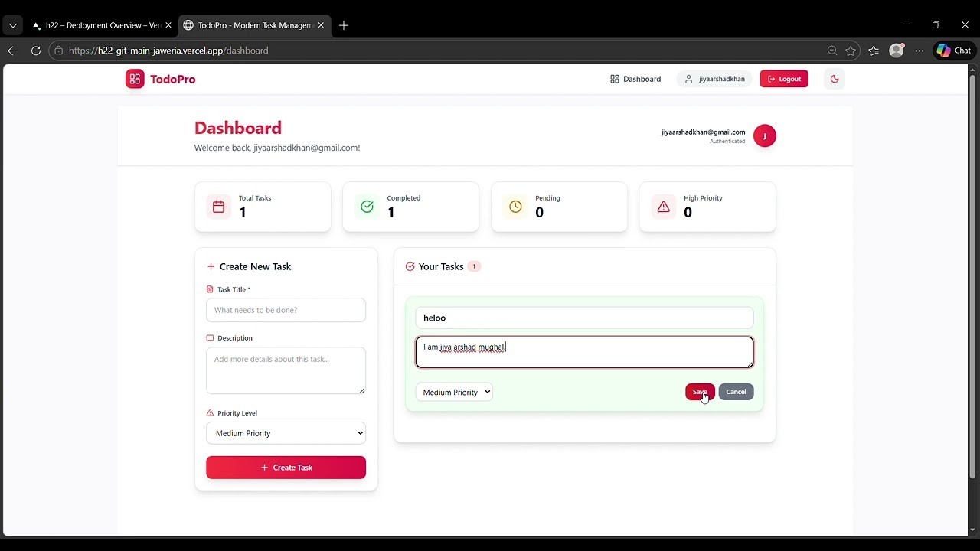The image size is (980, 551).
Task: Select the TodoPro browser tab
Action: (x=255, y=25)
